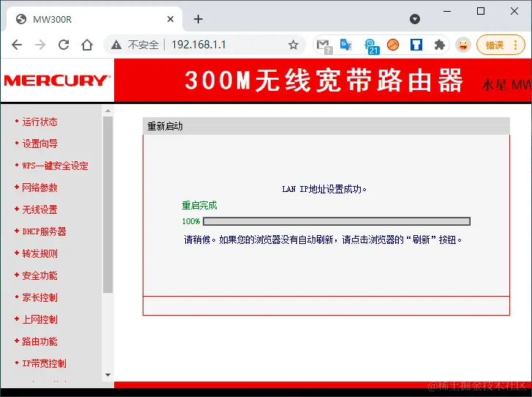Click the tab search dropdown circle

(x=415, y=19)
